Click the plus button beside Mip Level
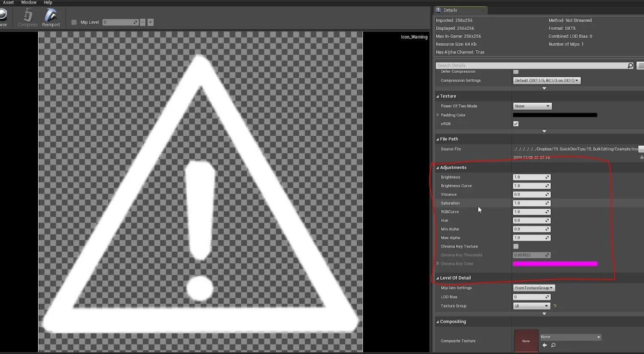The height and width of the screenshot is (354, 644). tap(150, 22)
